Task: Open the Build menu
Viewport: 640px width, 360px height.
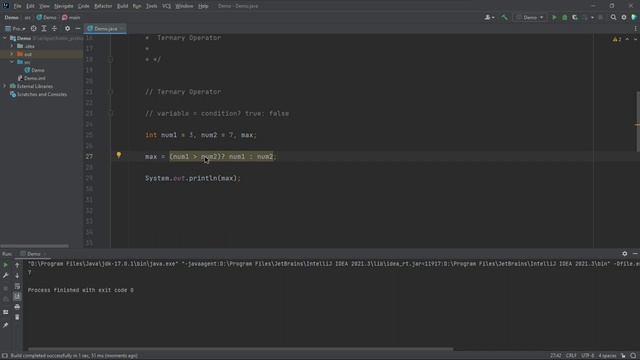Action: pyautogui.click(x=122, y=6)
